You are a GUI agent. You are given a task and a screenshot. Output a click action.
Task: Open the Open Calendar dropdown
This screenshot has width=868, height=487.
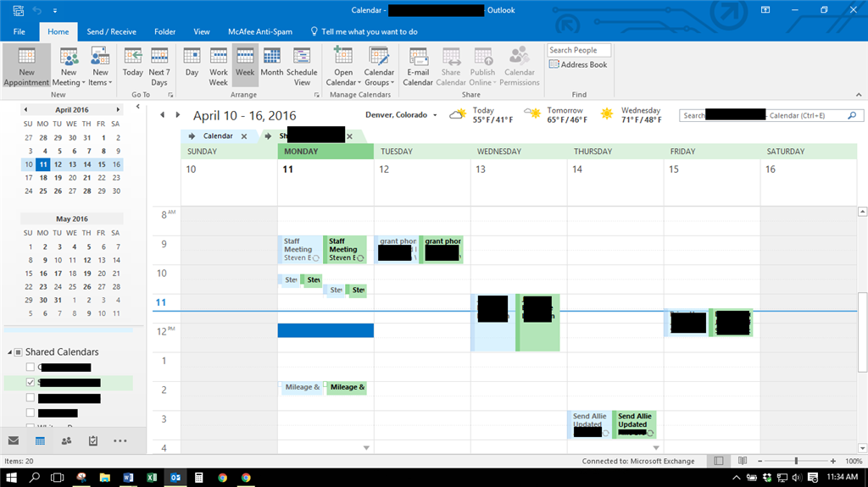[x=343, y=66]
